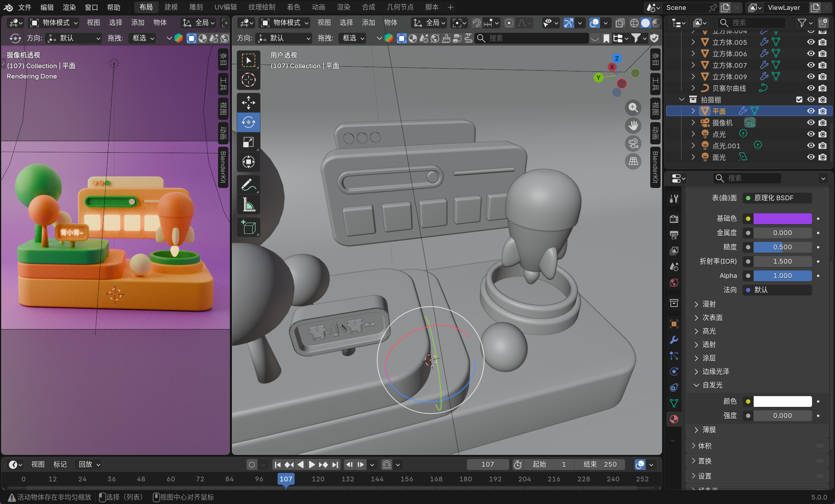Viewport: 835px width, 504px height.
Task: Click the zoom magnifier viewport icon
Action: pos(633,107)
